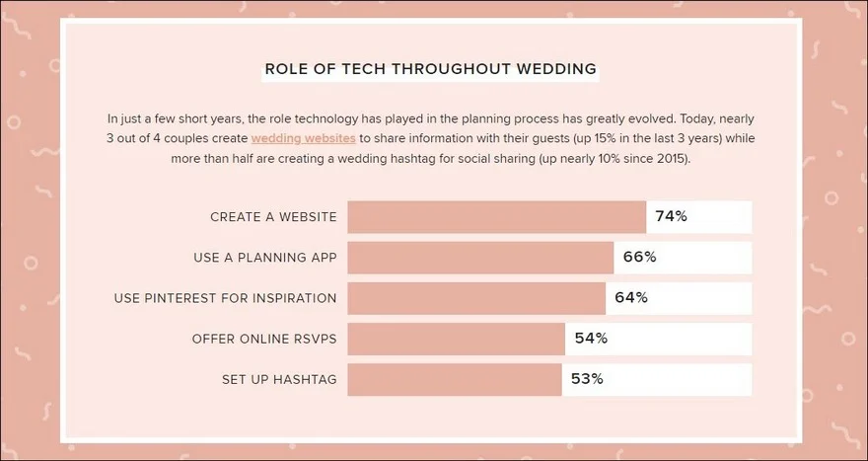Click the filled Online RSVPs bar
Image resolution: width=868 pixels, height=461 pixels.
457,339
